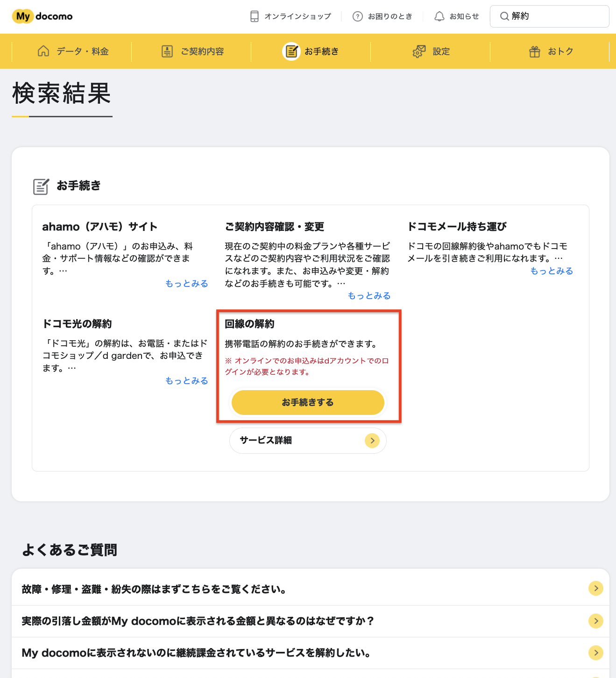Open the お困りのとき help link

tap(382, 16)
